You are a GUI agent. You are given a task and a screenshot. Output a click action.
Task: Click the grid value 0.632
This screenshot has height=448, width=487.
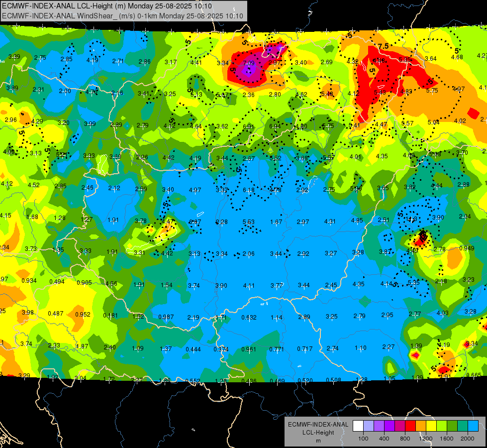click(249, 318)
